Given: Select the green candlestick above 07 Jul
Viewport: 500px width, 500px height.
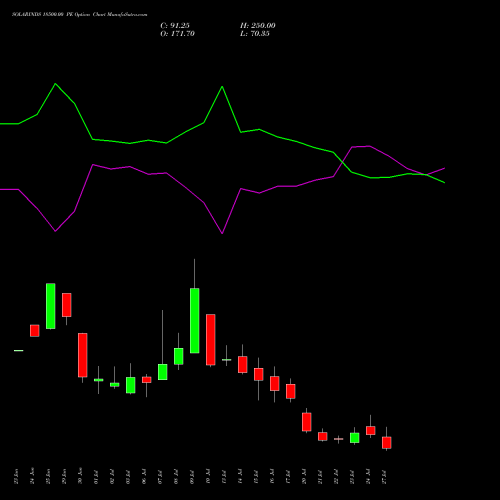Looking at the screenshot, I should coord(163,372).
